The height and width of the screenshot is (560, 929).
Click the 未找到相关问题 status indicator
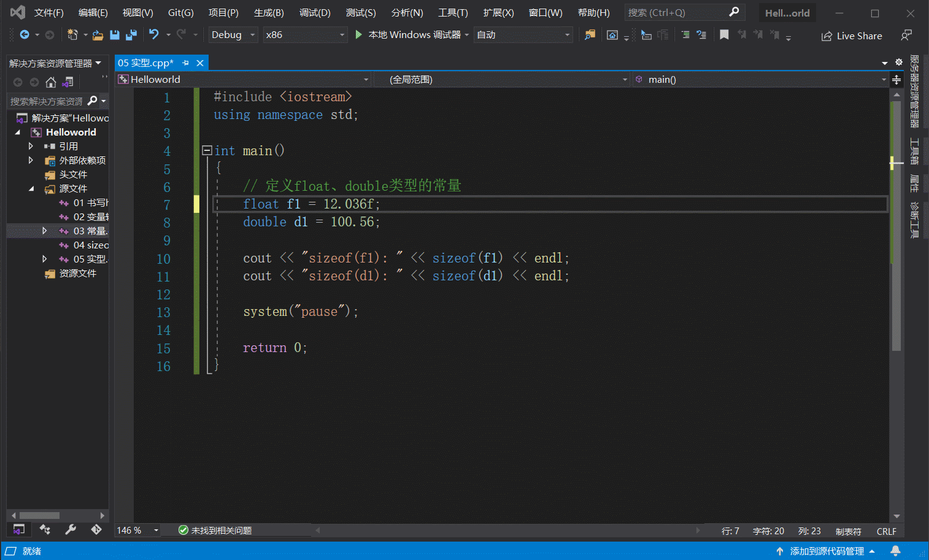(x=215, y=531)
